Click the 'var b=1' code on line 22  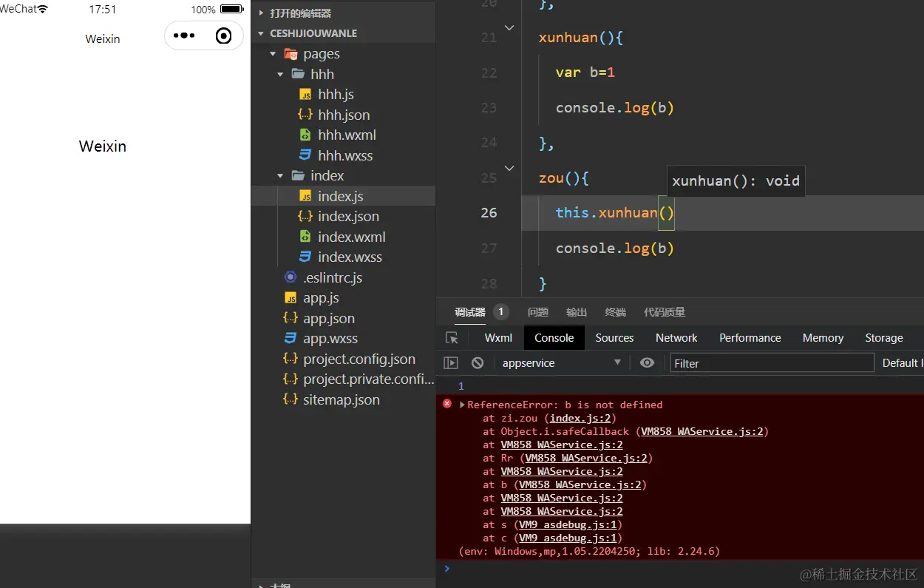(x=585, y=72)
